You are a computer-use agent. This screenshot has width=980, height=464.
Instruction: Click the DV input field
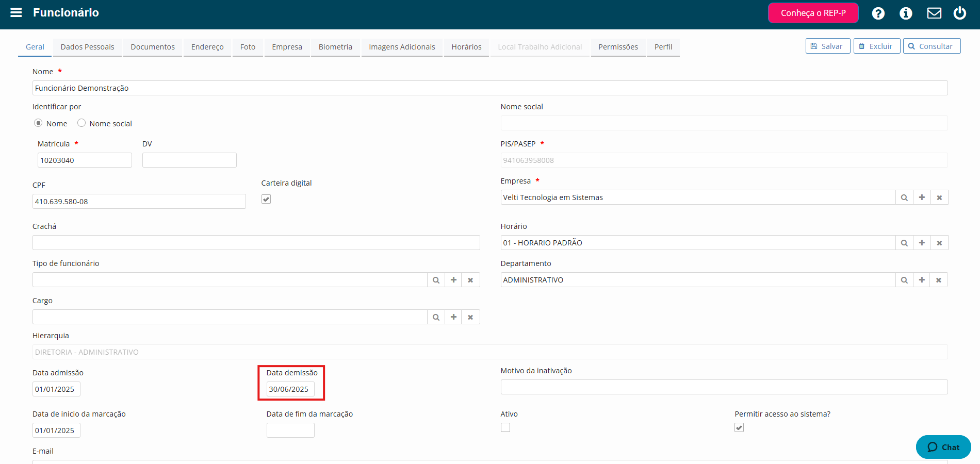[x=189, y=160]
